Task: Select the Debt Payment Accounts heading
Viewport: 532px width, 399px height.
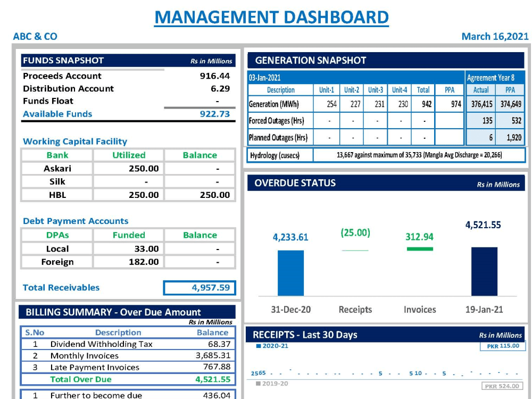Action: tap(76, 221)
